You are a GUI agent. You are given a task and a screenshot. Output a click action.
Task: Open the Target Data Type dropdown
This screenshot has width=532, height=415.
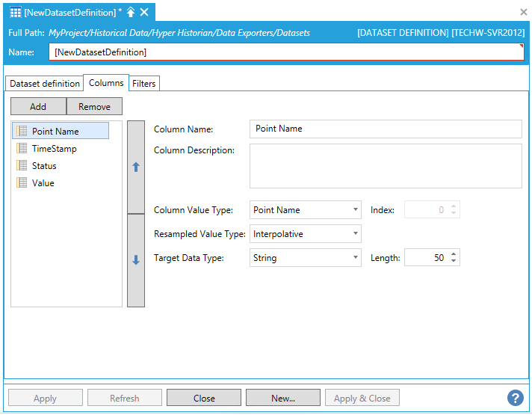[356, 258]
